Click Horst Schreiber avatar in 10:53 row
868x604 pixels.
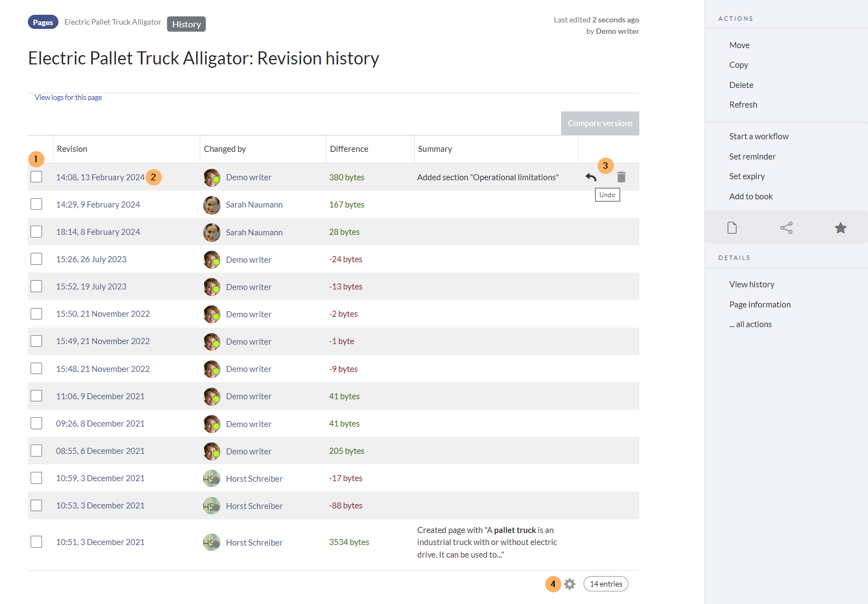point(212,506)
